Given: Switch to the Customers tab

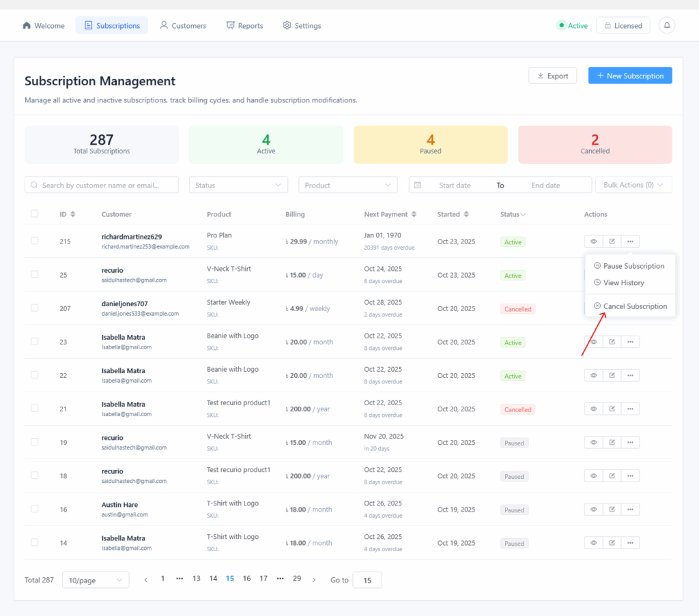Looking at the screenshot, I should (x=183, y=26).
